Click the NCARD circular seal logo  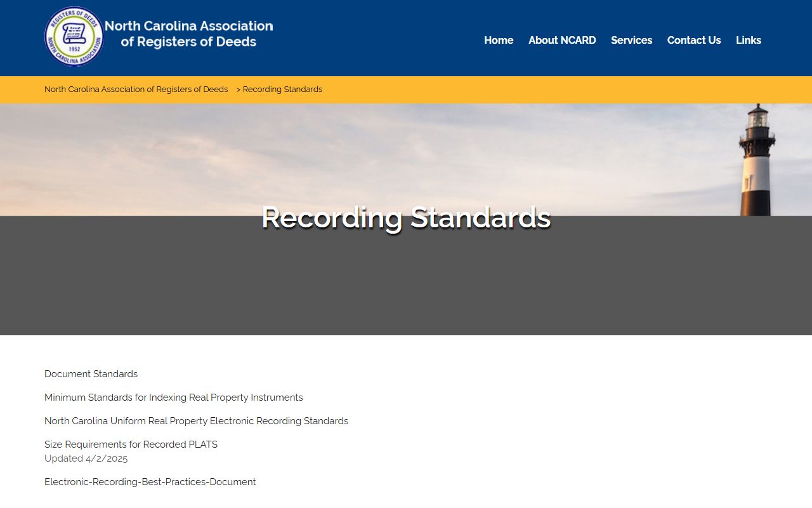(74, 37)
